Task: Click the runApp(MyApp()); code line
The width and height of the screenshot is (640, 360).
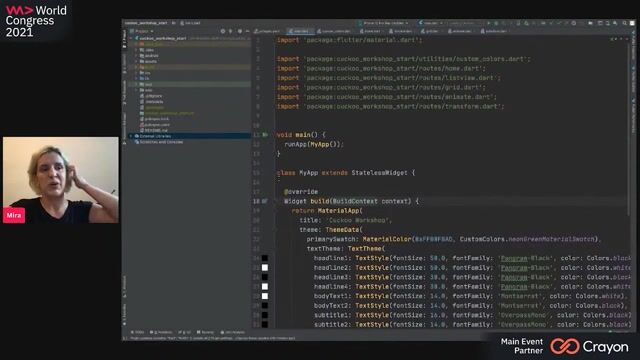Action: [x=314, y=144]
